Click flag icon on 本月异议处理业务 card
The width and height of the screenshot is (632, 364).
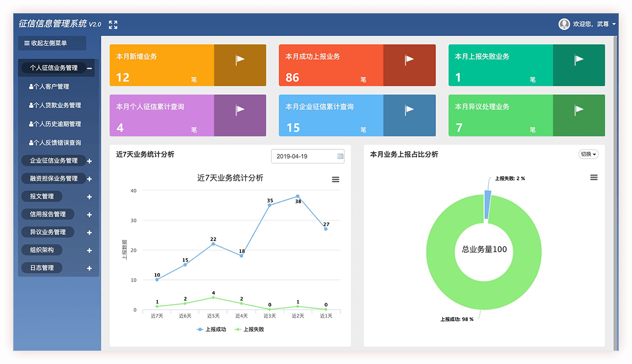(579, 110)
